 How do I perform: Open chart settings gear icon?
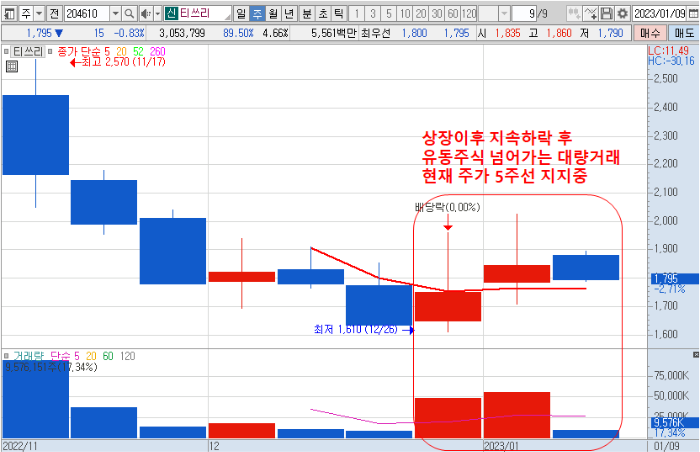tap(622, 14)
